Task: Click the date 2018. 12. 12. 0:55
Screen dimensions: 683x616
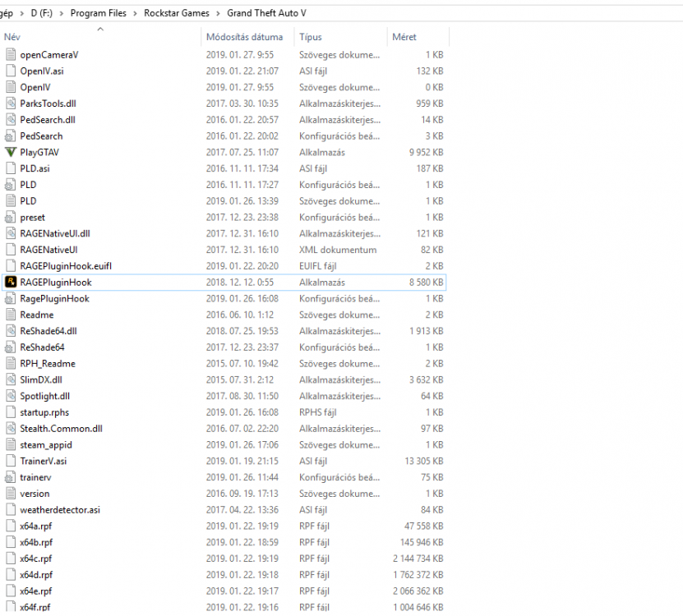Action: [x=240, y=283]
